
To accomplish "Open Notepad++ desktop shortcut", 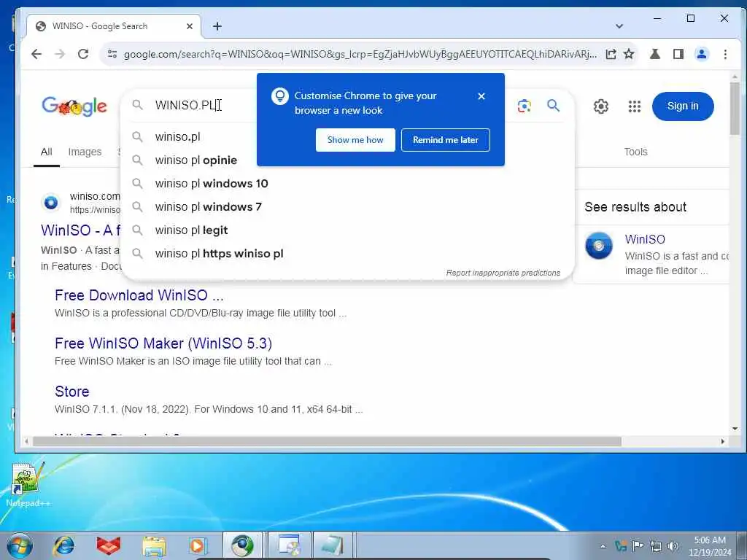I will (28, 484).
